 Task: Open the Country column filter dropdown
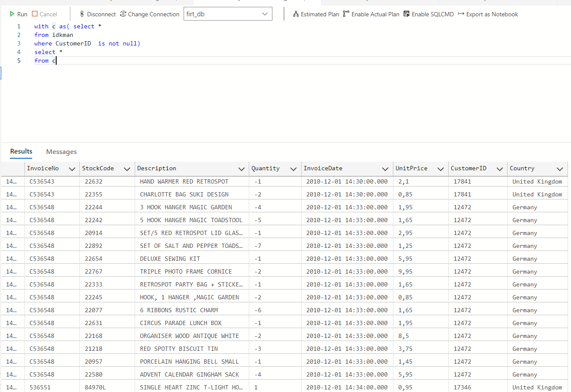560,169
